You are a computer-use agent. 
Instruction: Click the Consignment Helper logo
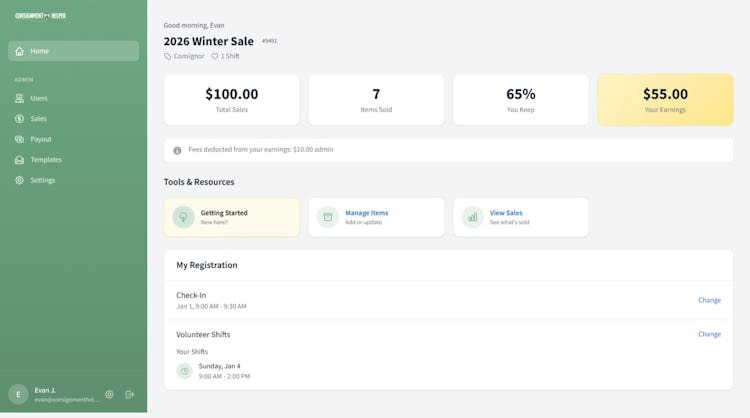pos(40,16)
